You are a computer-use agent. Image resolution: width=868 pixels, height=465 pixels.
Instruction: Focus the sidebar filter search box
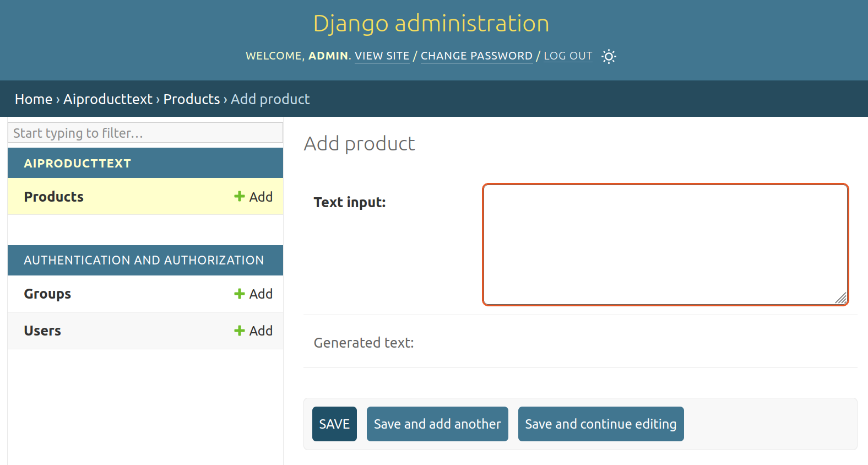tap(145, 133)
